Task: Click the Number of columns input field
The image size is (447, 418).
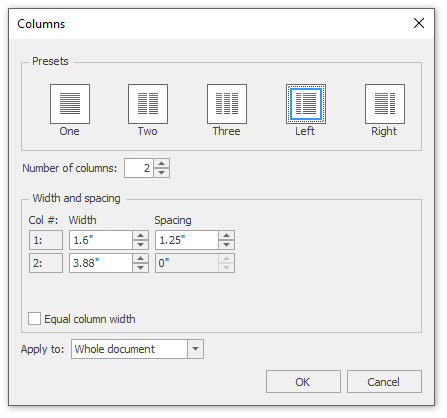Action: pyautogui.click(x=139, y=168)
